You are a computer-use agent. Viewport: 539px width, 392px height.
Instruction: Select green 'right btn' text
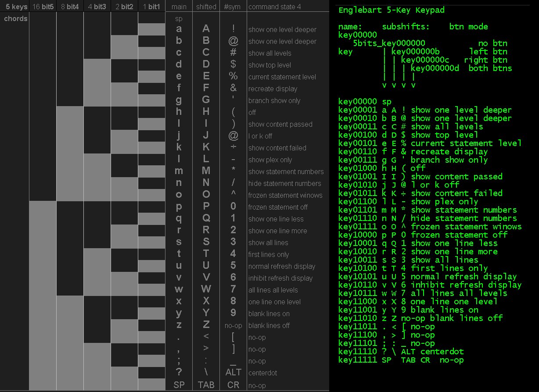pos(485,60)
